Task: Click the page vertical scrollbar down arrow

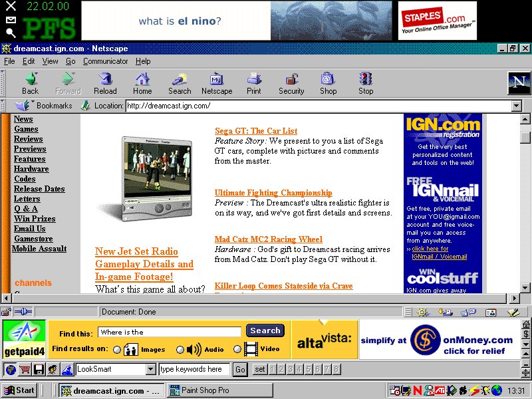Action: point(525,288)
